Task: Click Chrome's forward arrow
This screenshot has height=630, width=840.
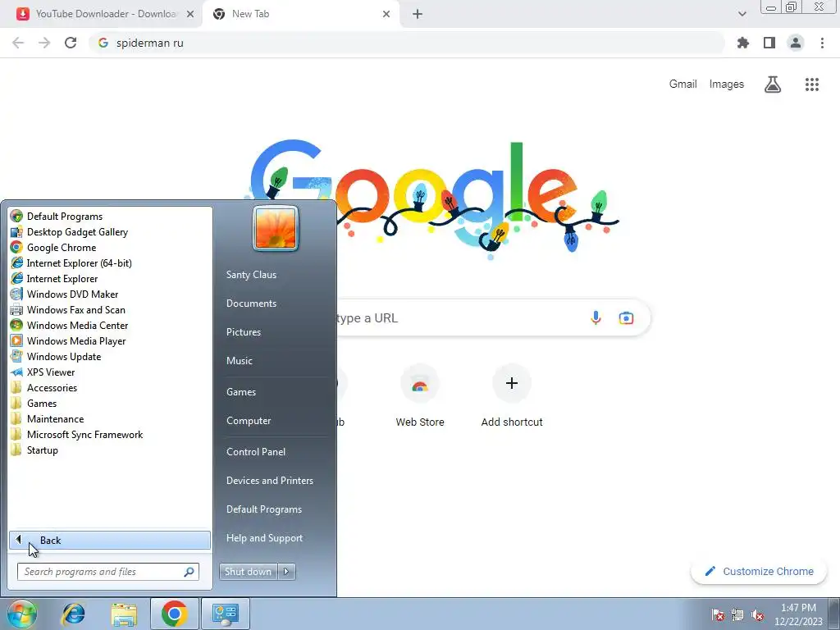Action: [x=44, y=43]
